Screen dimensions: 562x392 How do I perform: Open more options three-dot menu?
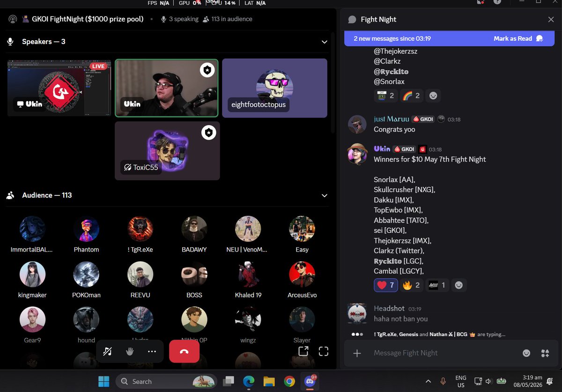coord(152,351)
